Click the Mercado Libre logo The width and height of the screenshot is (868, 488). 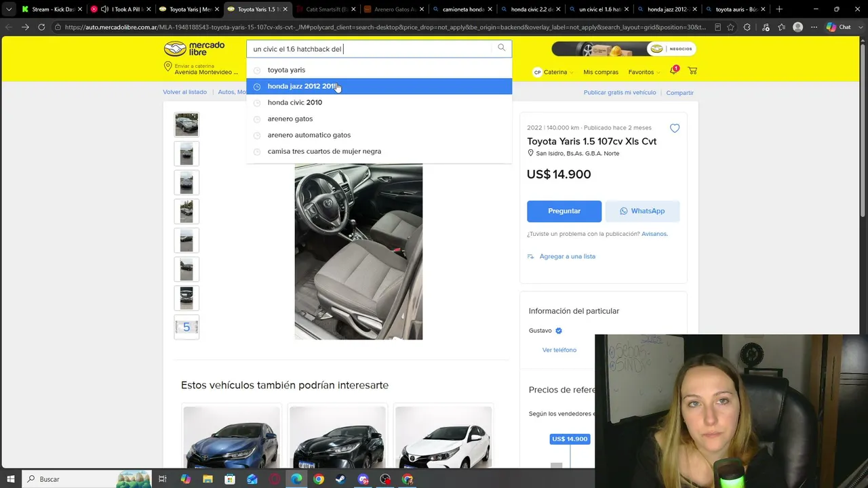pos(194,49)
